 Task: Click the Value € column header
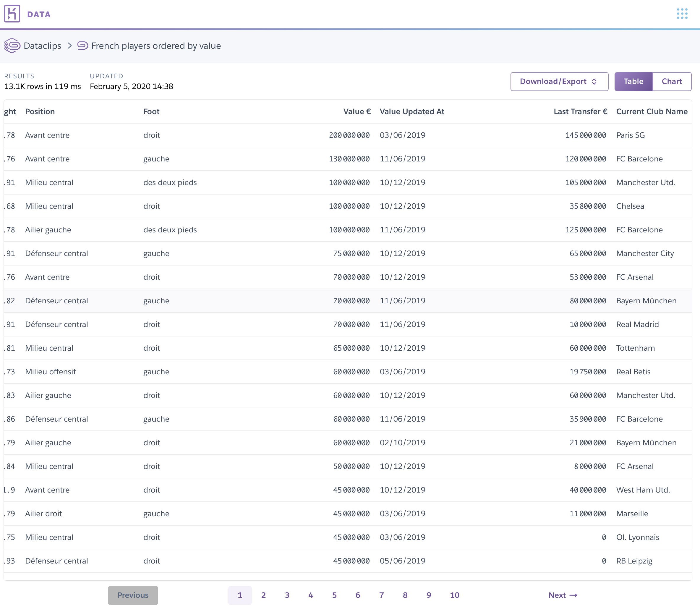point(357,111)
